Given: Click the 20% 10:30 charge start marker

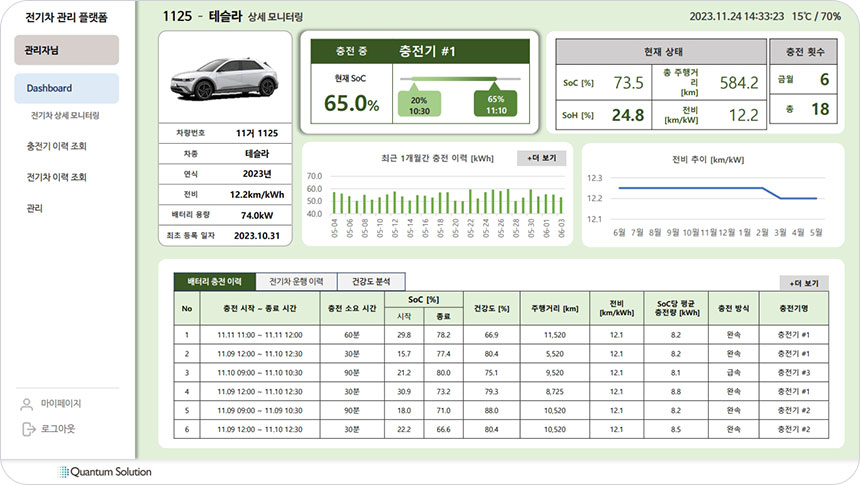Looking at the screenshot, I should tap(419, 104).
